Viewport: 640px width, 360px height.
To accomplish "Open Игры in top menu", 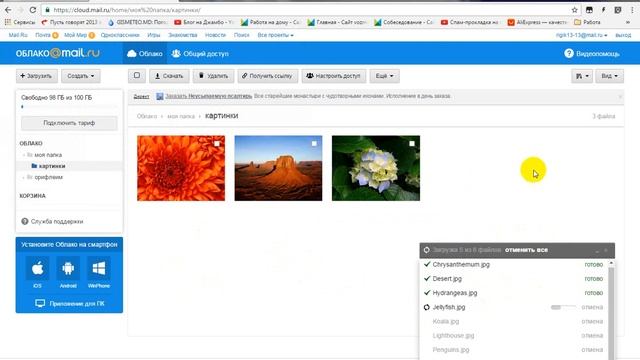I will click(153, 35).
